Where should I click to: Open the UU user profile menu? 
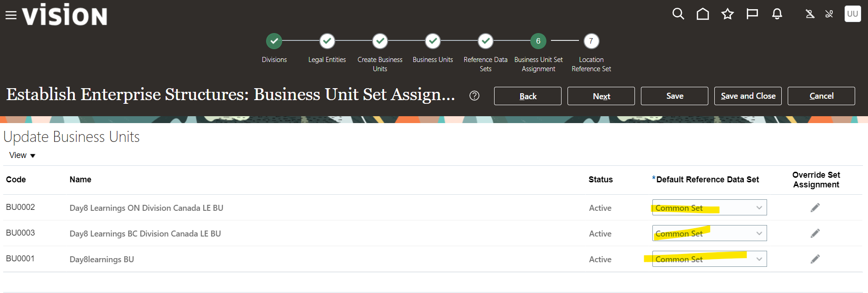tap(852, 14)
